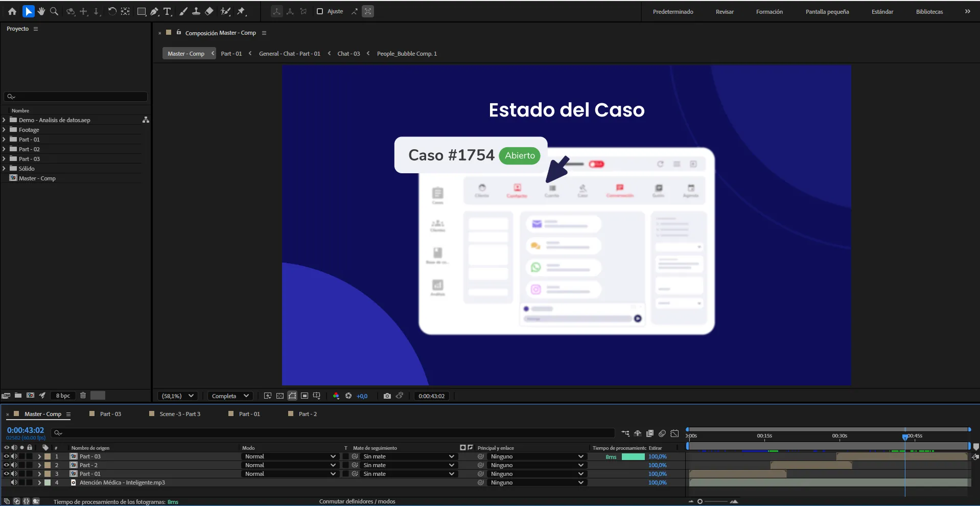Open the show channel color icon
Screen dimensions: 980x506
pyautogui.click(x=336, y=396)
